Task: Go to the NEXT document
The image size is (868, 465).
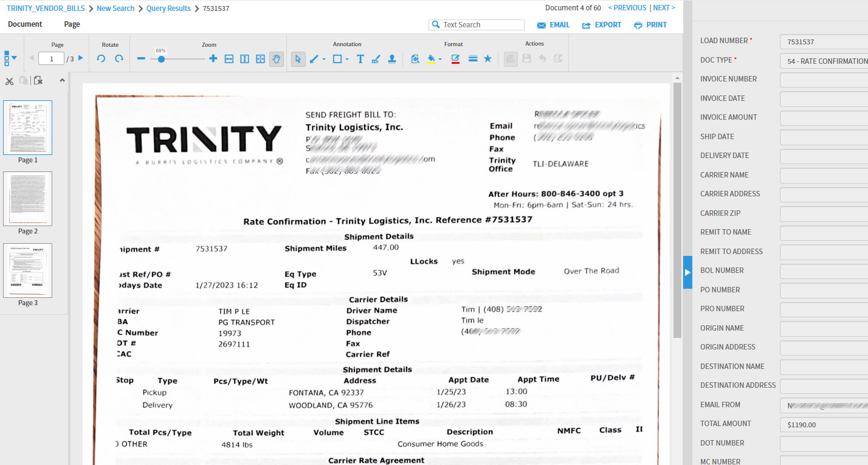Action: (664, 8)
